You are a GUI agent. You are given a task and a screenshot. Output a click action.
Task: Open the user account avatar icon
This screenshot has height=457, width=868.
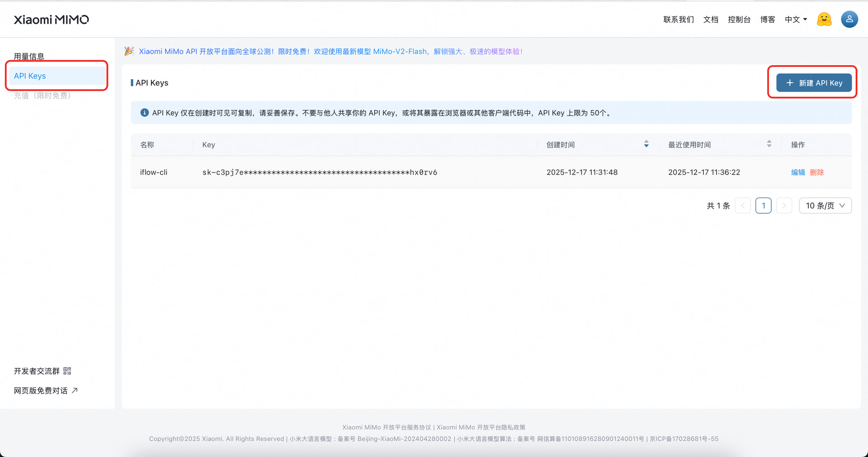coord(849,19)
